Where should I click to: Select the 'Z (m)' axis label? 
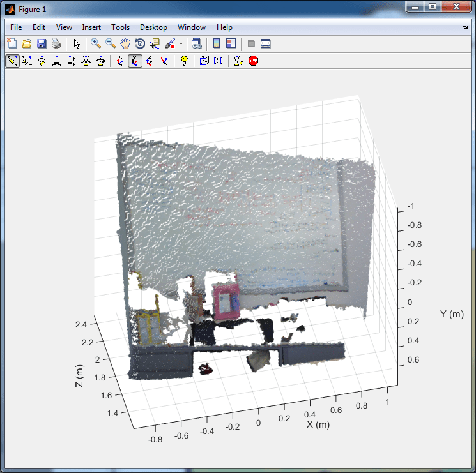coord(79,376)
